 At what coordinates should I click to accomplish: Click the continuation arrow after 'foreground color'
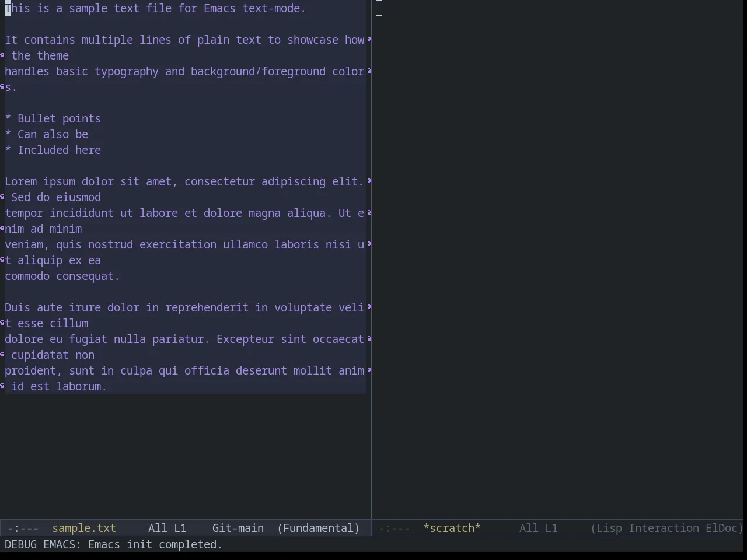pyautogui.click(x=369, y=71)
